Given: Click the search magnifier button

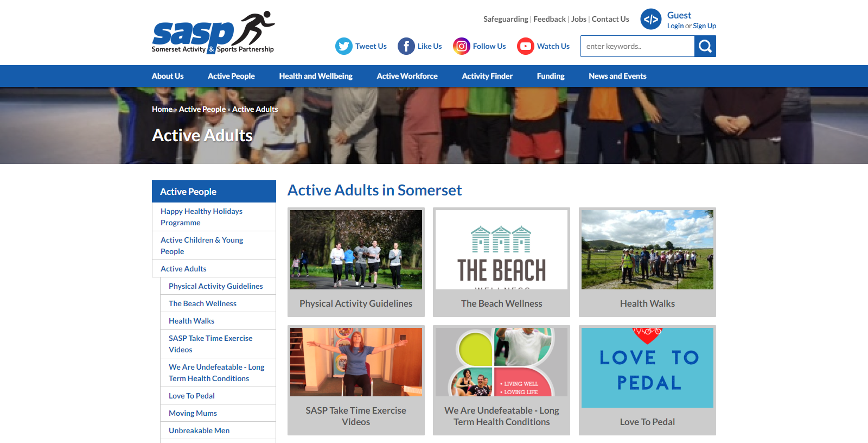Looking at the screenshot, I should [x=705, y=46].
